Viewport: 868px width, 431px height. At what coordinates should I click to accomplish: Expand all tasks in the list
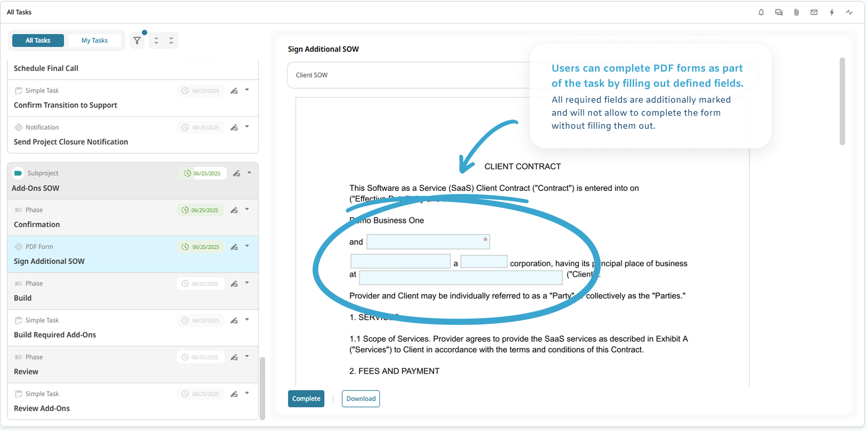(x=156, y=40)
